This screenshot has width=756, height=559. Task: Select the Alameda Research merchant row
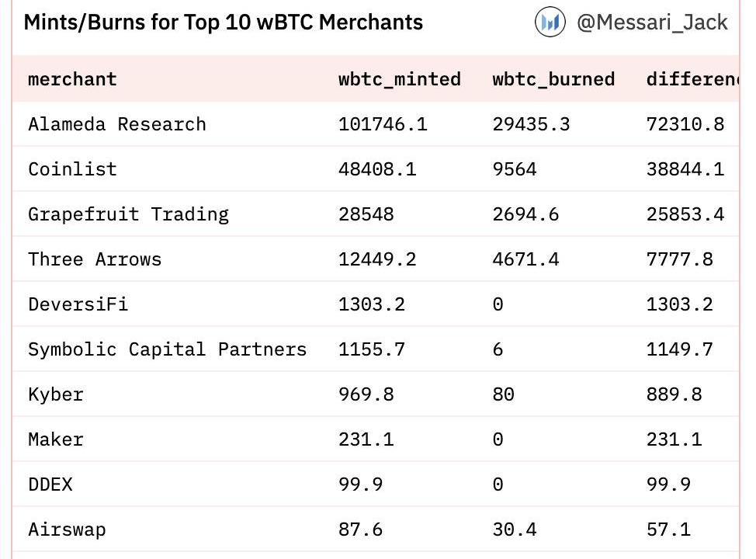pos(117,124)
